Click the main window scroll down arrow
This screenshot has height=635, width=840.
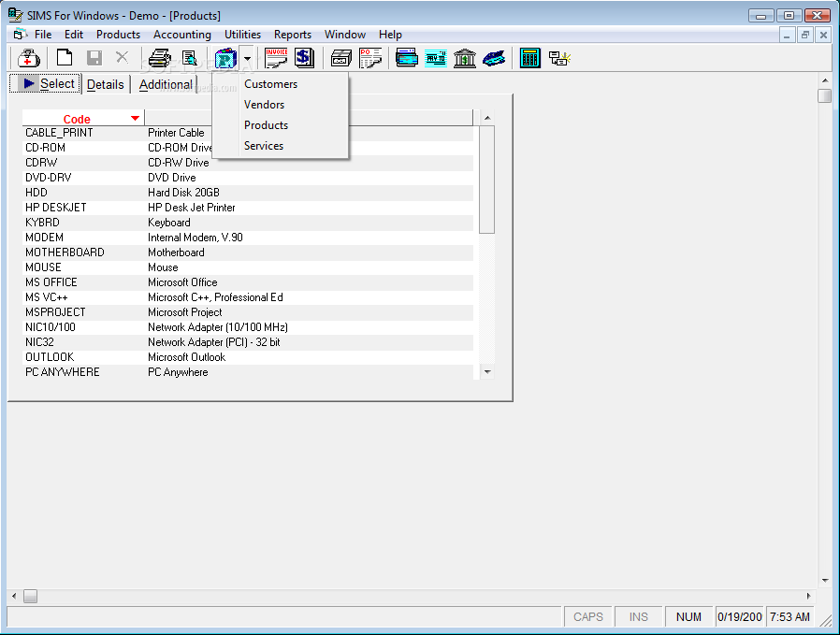(x=825, y=581)
